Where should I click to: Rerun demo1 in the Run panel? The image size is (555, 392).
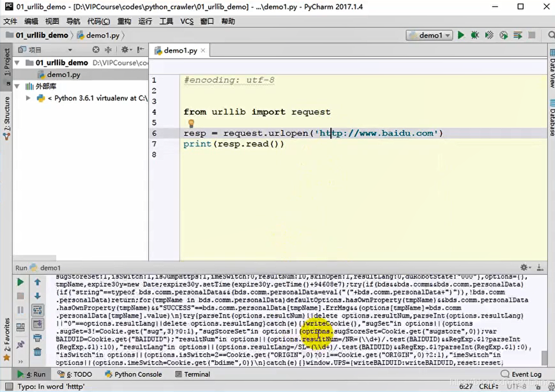click(20, 282)
